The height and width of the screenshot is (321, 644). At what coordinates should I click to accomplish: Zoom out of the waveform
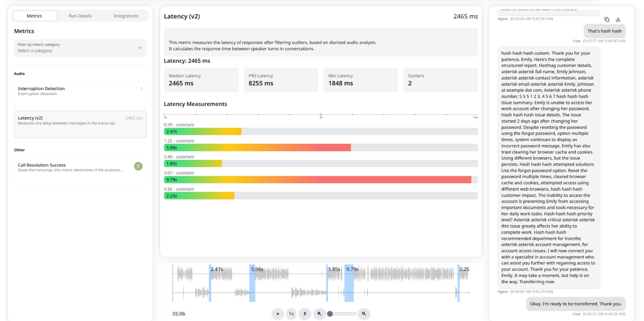[319, 314]
